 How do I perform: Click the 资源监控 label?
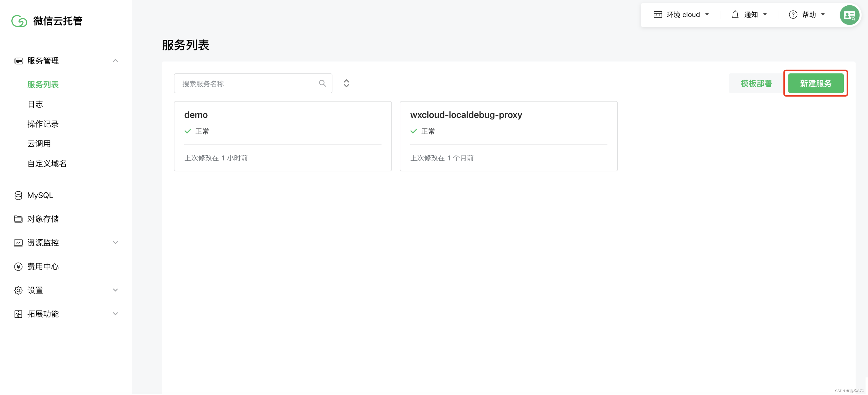coord(43,243)
